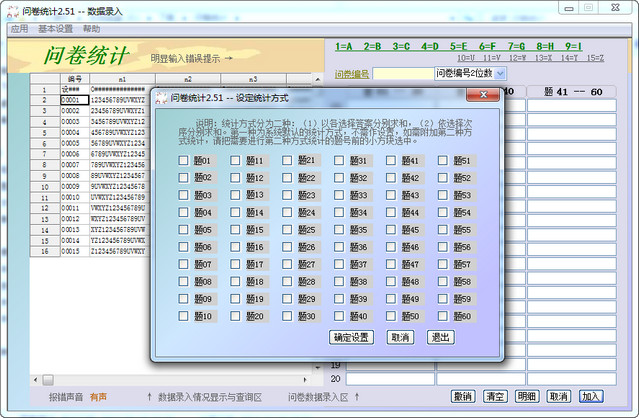Screen dimensions: 639x418
Task: Select the 题41 checkbox
Action: (391, 161)
